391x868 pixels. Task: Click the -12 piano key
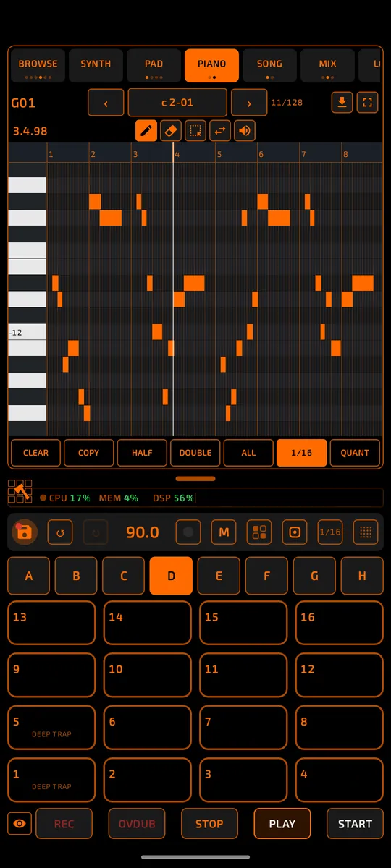[x=28, y=332]
